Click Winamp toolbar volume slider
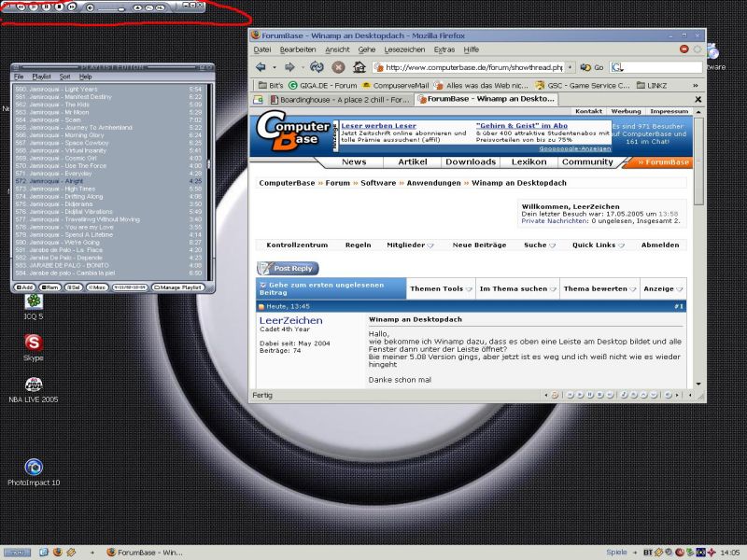Viewport: 747px width, 560px height. [111, 9]
